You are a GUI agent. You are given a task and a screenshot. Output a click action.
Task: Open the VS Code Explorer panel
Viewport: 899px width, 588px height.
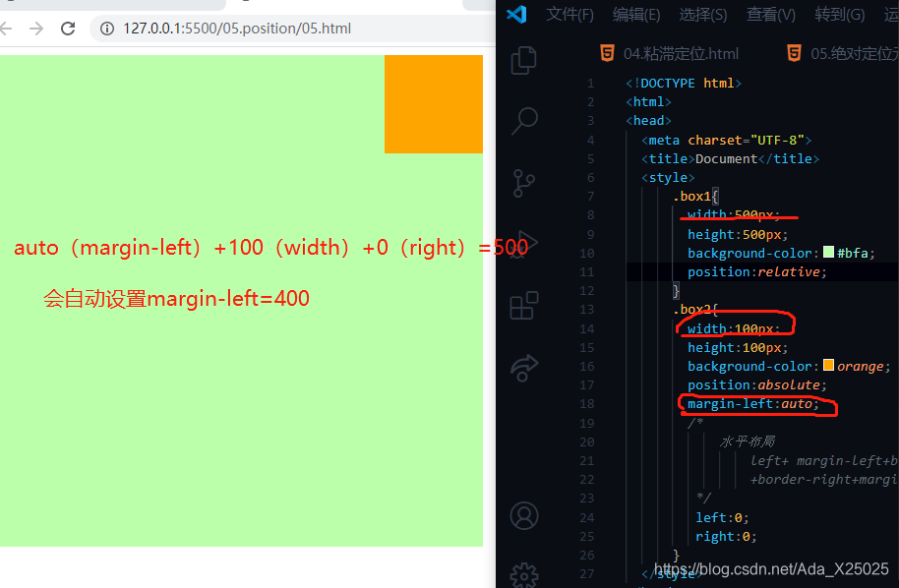[523, 60]
